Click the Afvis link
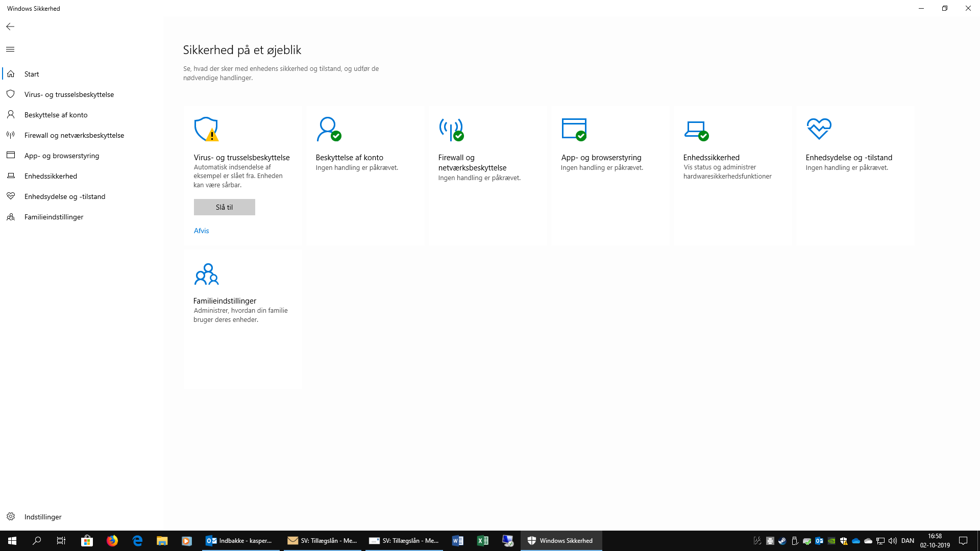 coord(201,231)
